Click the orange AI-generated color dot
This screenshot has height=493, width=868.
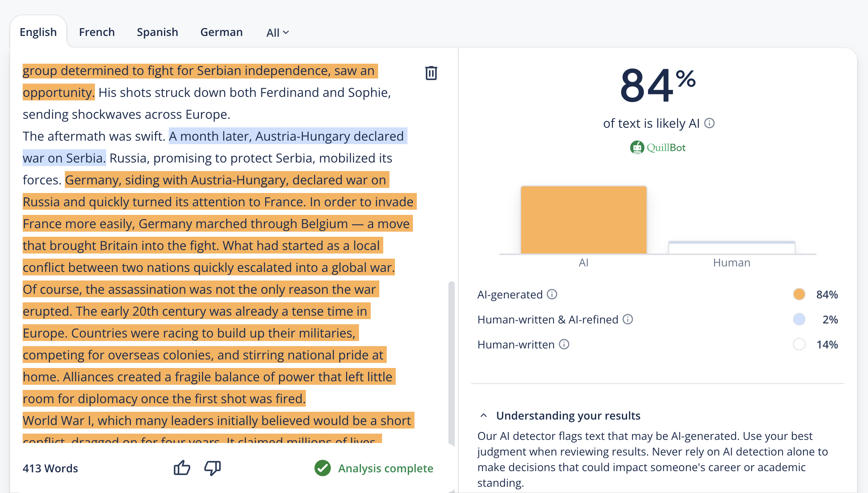[x=799, y=294]
